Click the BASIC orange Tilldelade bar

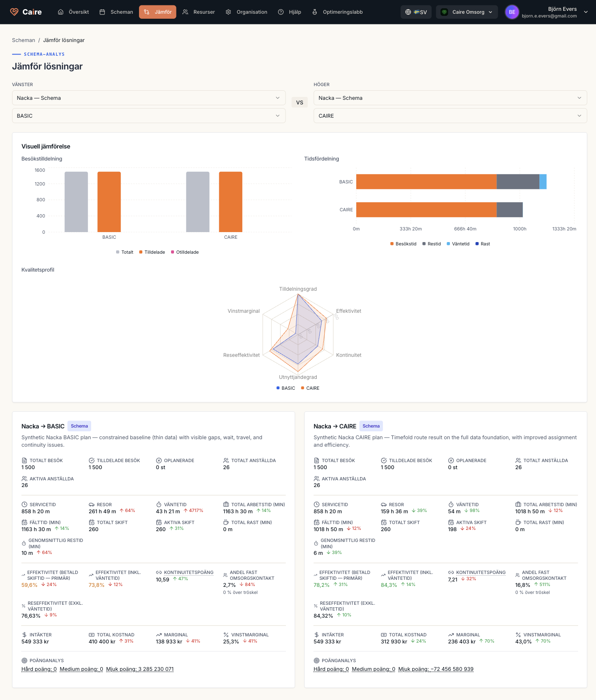tap(109, 202)
